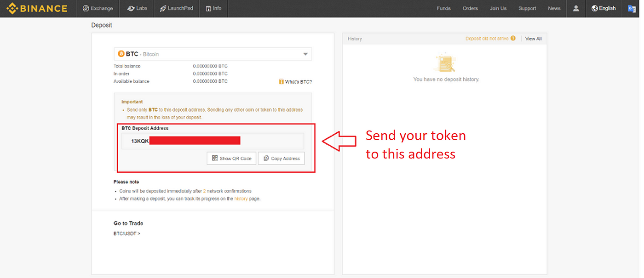The image size is (644, 278).
Task: Open the News page
Action: point(554,8)
